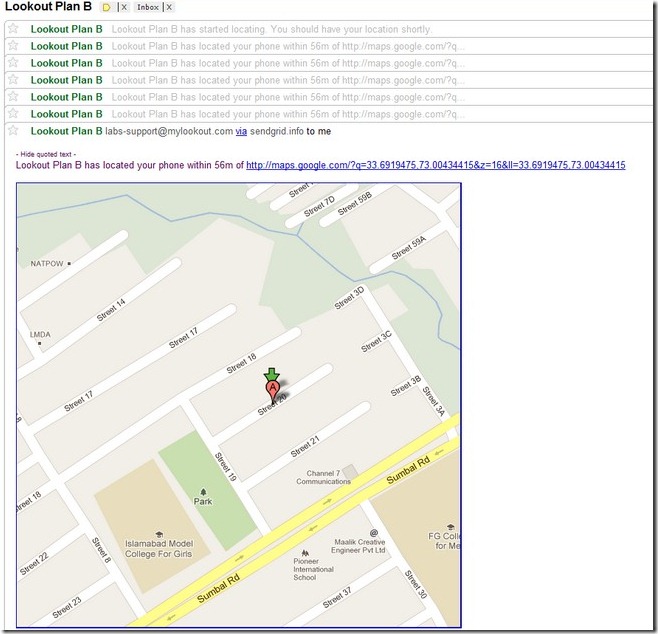Viewport: 658px width, 634px height.
Task: Star the 'has started locating' message
Action: (x=13, y=29)
